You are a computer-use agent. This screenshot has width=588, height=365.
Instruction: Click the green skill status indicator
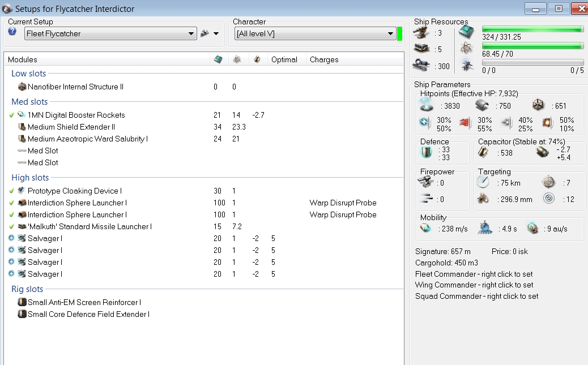tap(400, 33)
